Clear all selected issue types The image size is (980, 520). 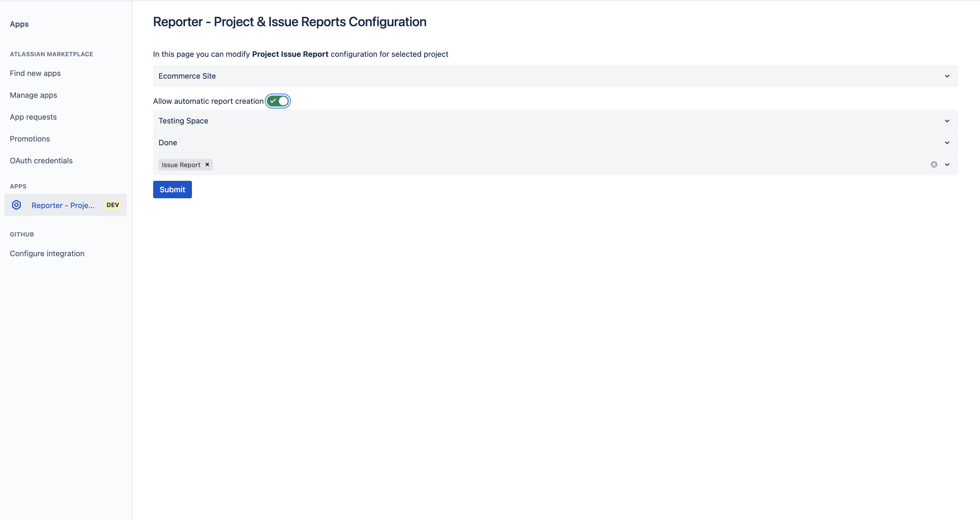[x=934, y=165]
